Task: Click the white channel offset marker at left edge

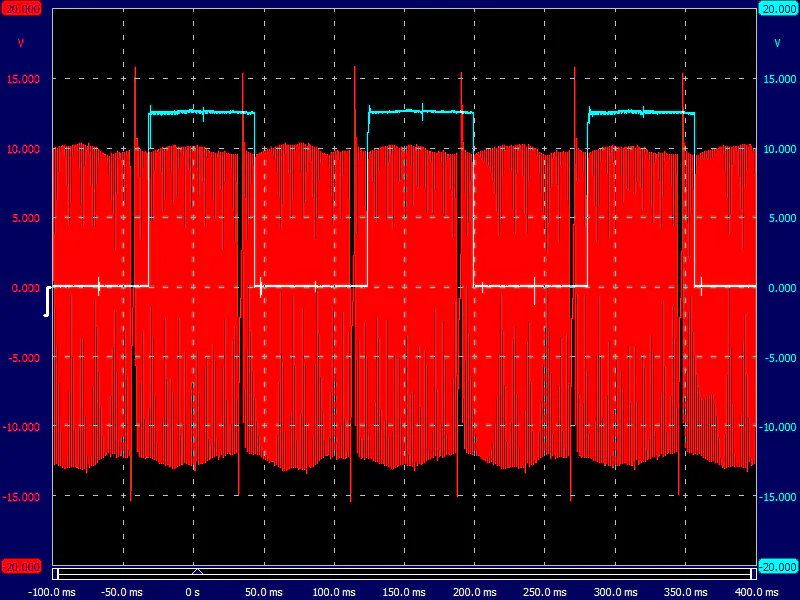Action: coord(47,301)
